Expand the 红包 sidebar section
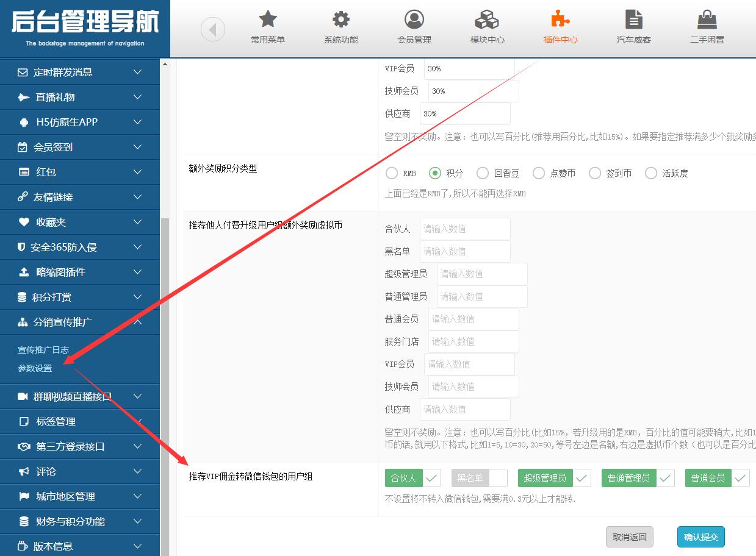The width and height of the screenshot is (756, 556). click(x=79, y=172)
